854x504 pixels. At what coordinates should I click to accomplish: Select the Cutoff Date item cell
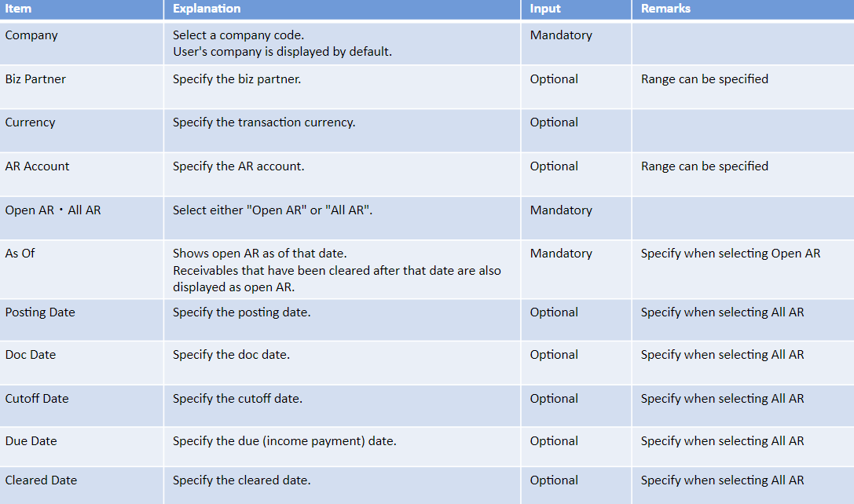click(x=81, y=406)
